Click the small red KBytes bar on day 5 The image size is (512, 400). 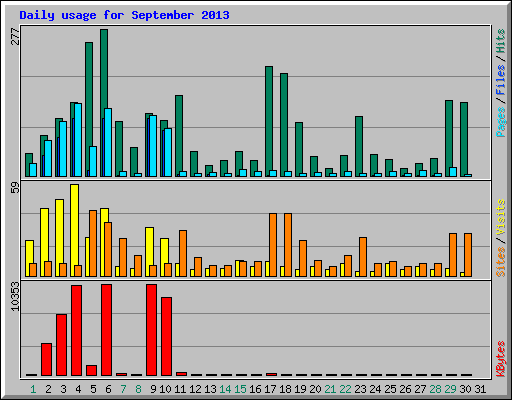point(91,370)
